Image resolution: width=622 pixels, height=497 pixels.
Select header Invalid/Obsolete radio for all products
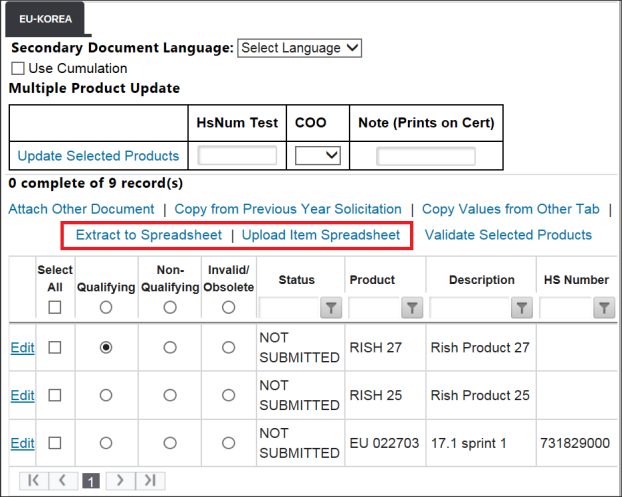coord(228,307)
